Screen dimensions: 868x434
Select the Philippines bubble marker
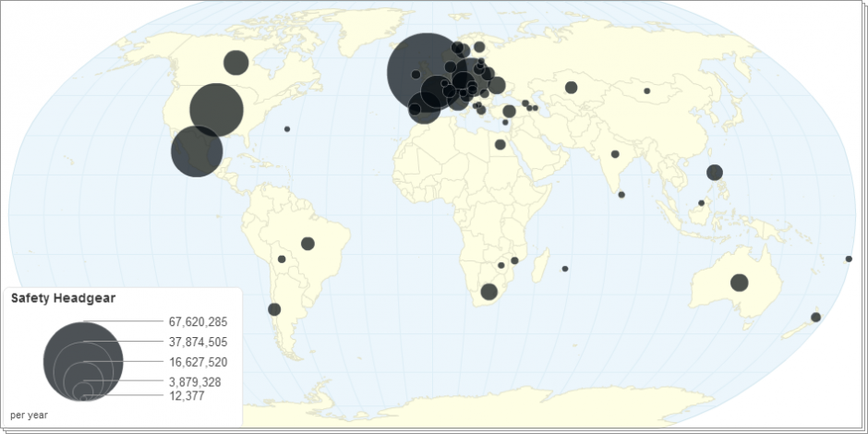tap(714, 172)
